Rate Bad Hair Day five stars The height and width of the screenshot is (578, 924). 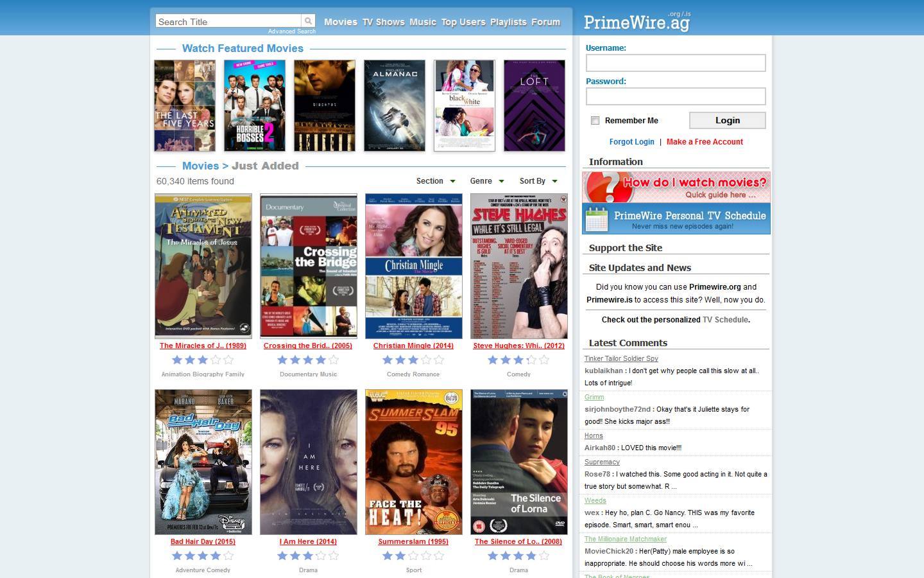228,556
